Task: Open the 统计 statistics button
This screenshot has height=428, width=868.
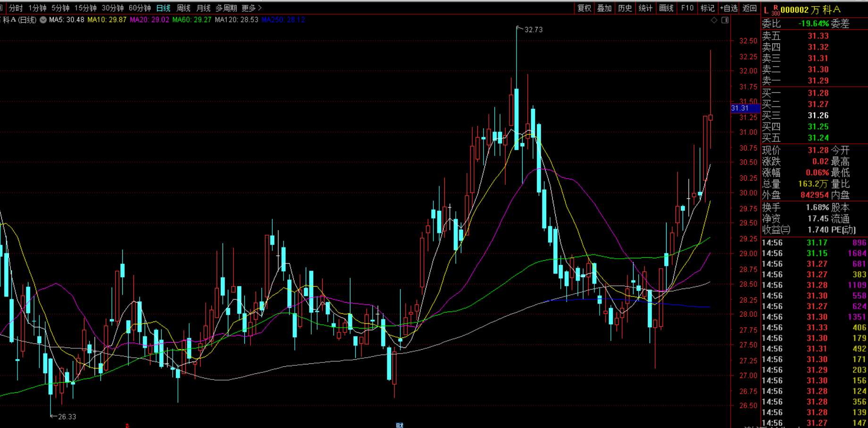Action: tap(645, 8)
